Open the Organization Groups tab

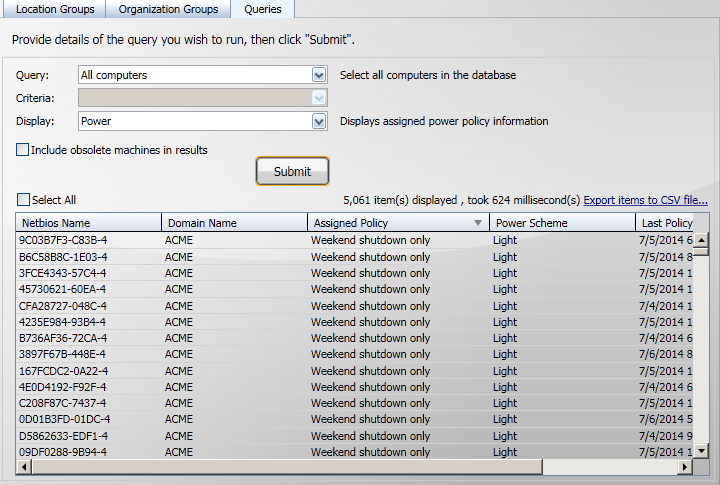click(x=168, y=9)
